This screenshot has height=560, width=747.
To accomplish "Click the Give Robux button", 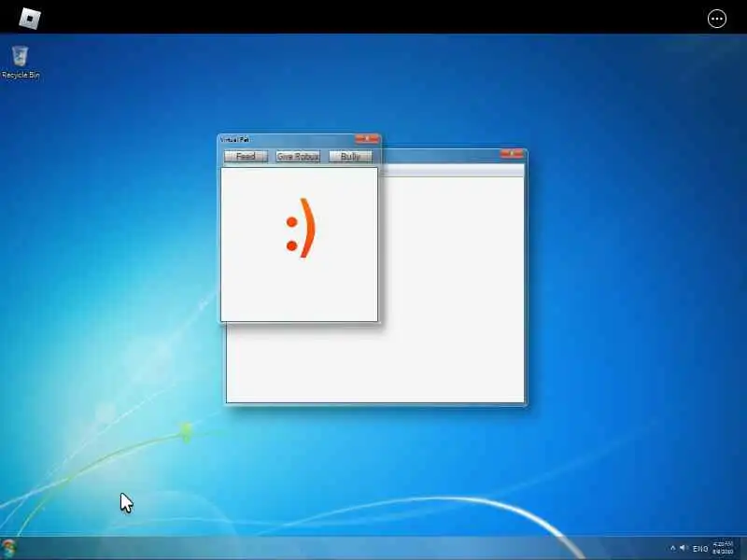I will tap(298, 156).
